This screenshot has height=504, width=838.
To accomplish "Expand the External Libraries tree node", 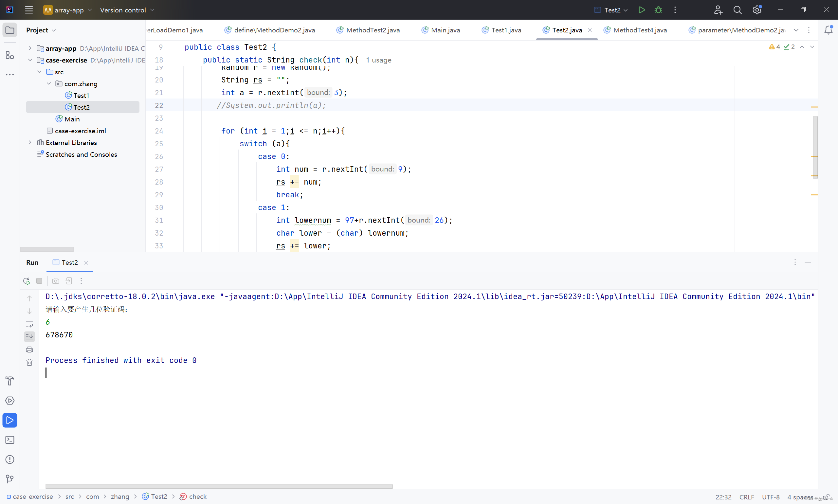I will (x=30, y=142).
